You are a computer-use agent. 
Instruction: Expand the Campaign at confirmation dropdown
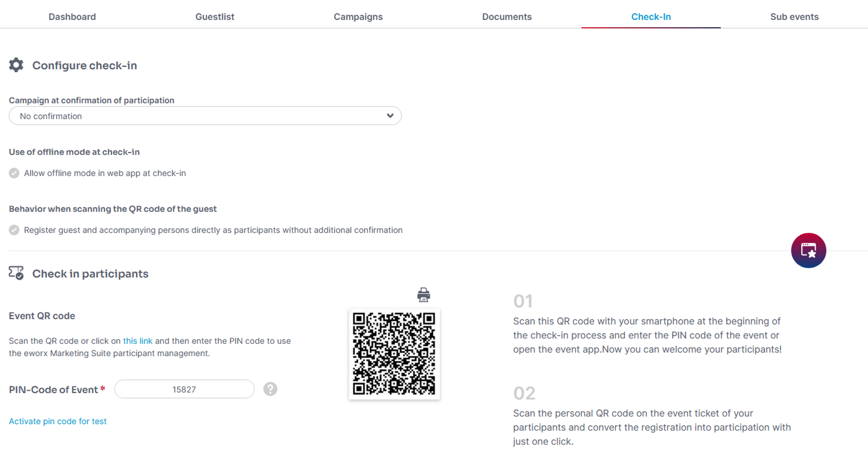205,116
